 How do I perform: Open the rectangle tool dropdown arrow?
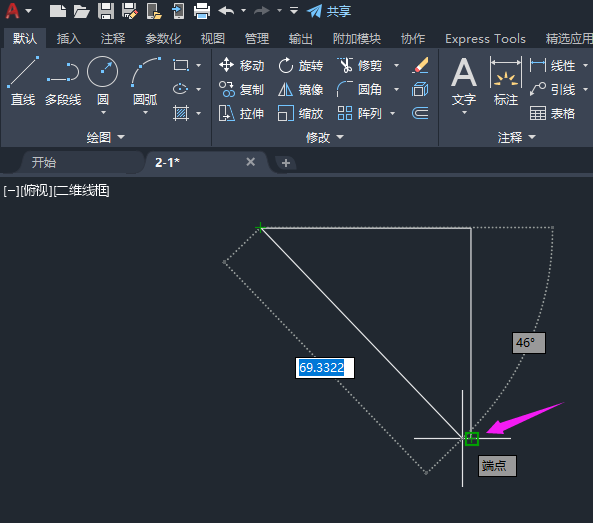coord(199,65)
